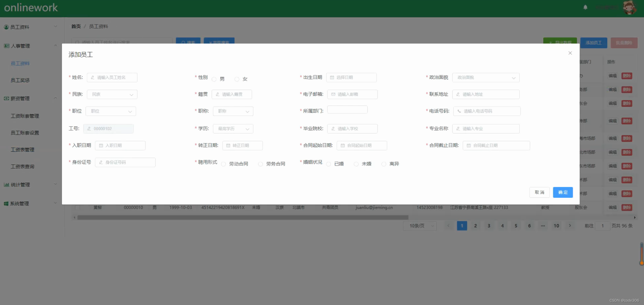Open 员工奖惩 in the sidebar menu
Viewport: 644px width, 305px height.
[x=20, y=80]
